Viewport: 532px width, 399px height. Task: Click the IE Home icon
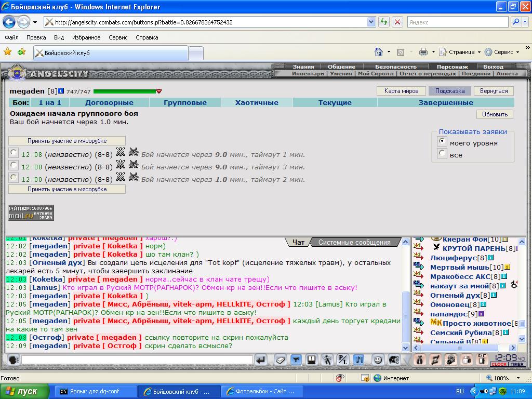point(379,52)
